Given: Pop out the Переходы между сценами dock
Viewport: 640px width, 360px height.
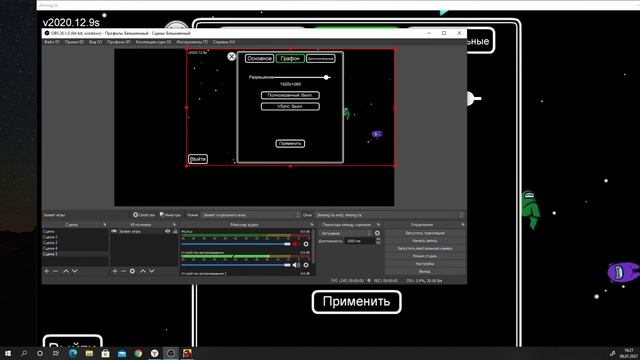Looking at the screenshot, I should click(x=378, y=224).
